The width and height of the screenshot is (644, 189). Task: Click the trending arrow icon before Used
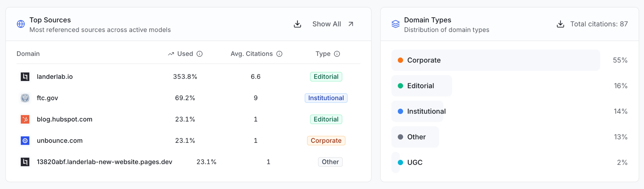pos(171,54)
